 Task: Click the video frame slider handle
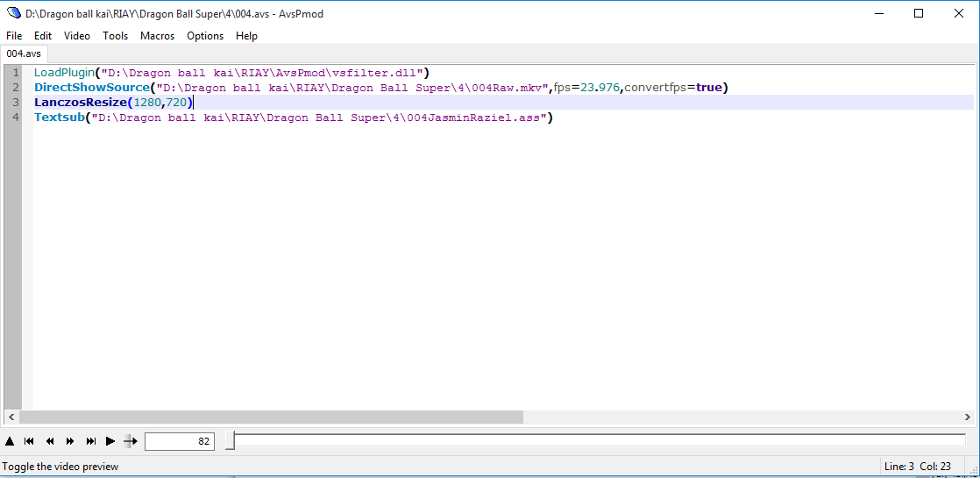point(230,440)
